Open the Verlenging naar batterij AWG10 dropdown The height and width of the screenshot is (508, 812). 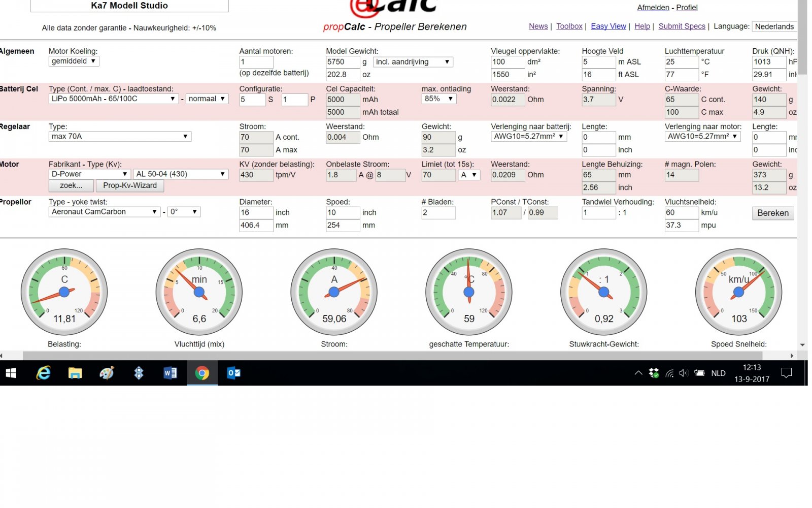coord(529,136)
